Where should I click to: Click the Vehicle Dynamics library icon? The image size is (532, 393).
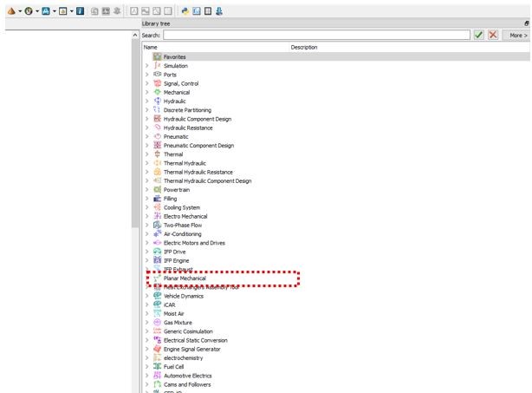pos(157,296)
